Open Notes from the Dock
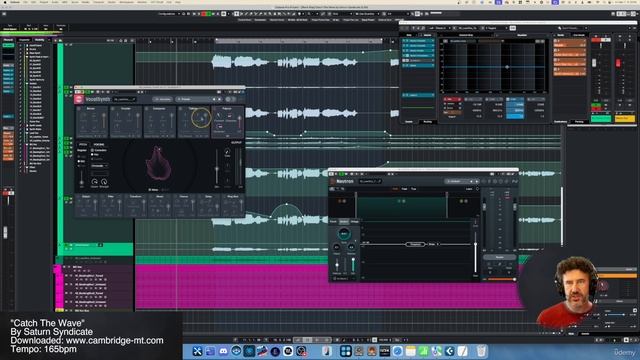The height and width of the screenshot is (360, 640). tap(410, 351)
